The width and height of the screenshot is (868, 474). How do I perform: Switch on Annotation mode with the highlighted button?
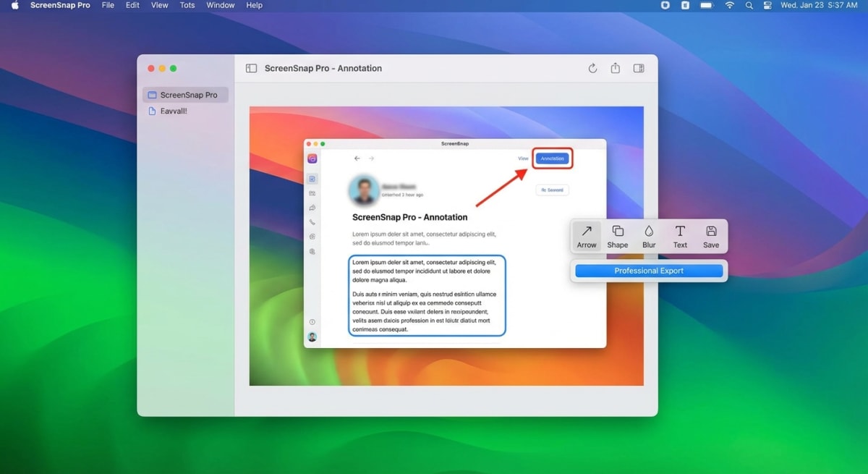552,158
